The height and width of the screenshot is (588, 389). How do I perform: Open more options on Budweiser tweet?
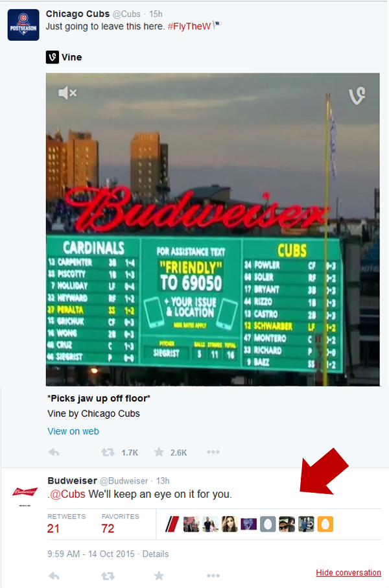213,576
